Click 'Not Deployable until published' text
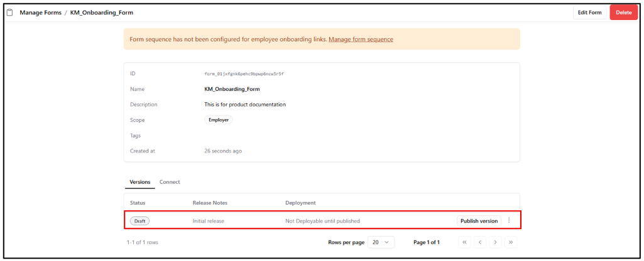The height and width of the screenshot is (261, 644). click(322, 221)
